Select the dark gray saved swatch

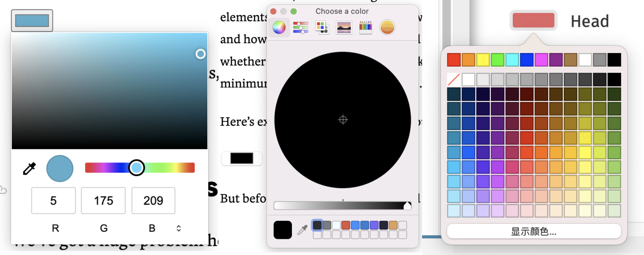pyautogui.click(x=317, y=225)
